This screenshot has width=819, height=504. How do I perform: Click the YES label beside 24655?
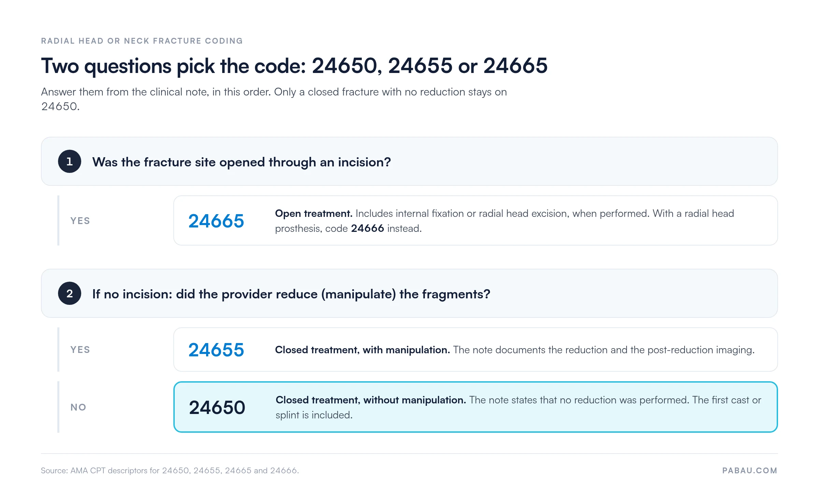coord(80,350)
